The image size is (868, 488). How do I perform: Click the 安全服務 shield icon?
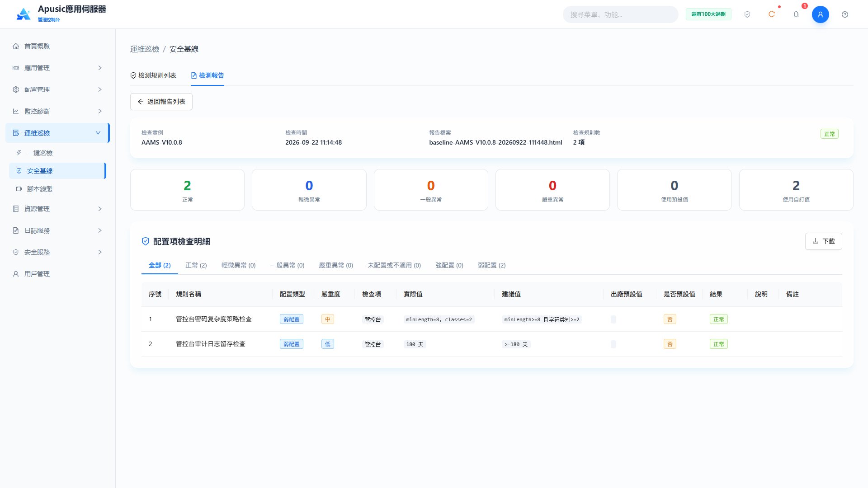[x=16, y=252]
